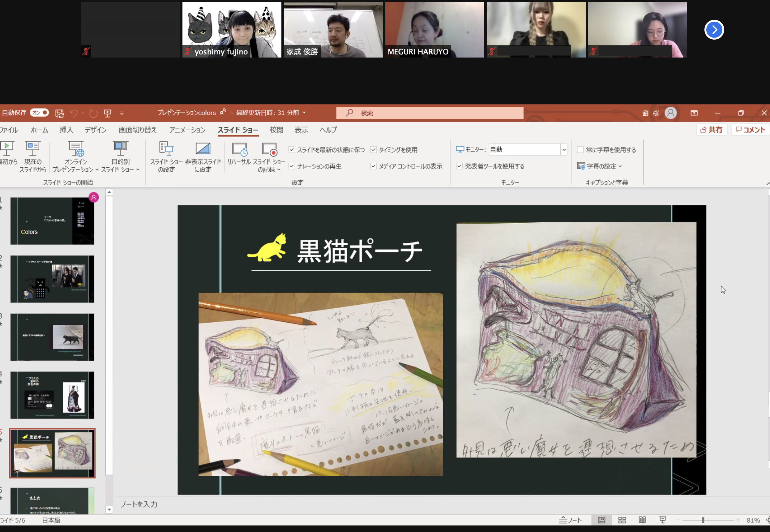Viewport: 770px width, 532px height.
Task: Open 校閲 tab
Action: [x=276, y=130]
